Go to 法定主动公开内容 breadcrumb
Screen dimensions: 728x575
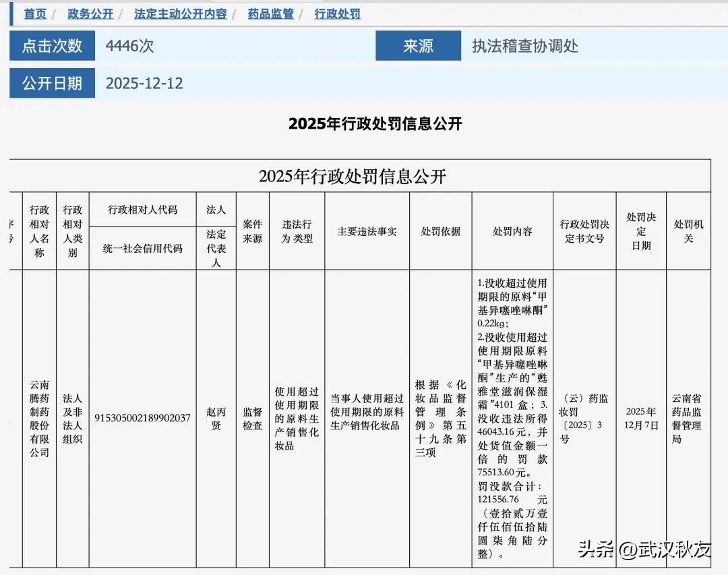[180, 13]
